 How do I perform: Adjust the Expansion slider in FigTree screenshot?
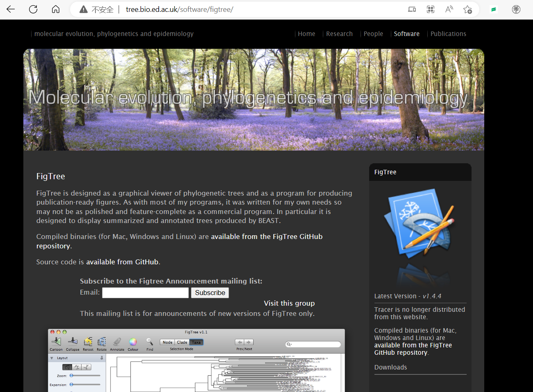click(x=85, y=385)
